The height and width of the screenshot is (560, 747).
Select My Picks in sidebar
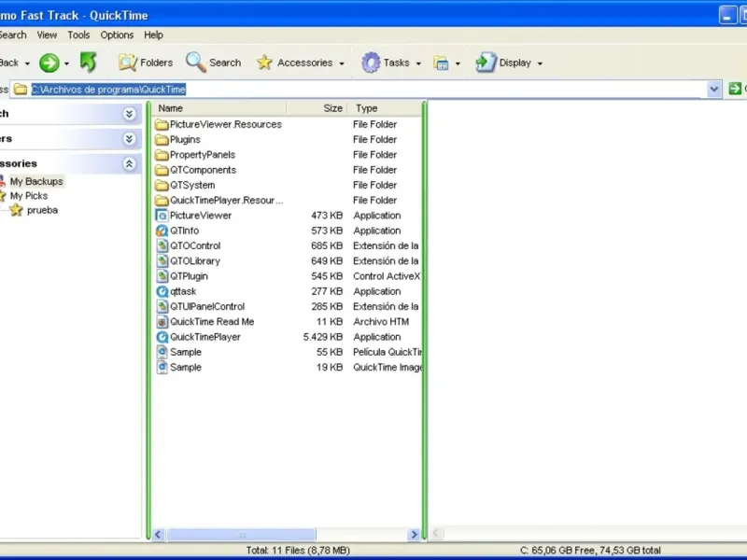29,196
